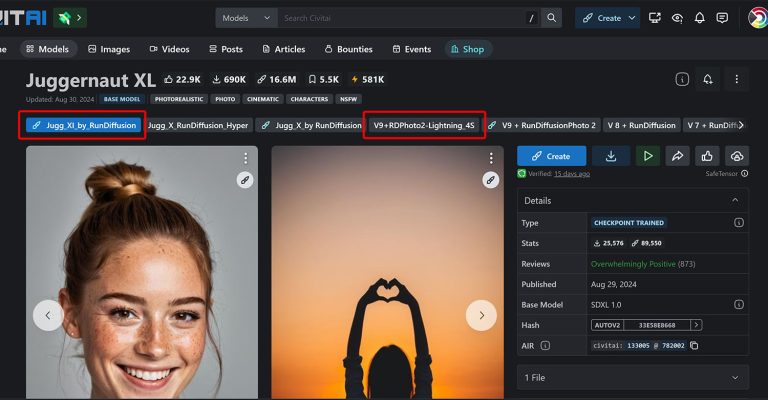Open the chat messages icon in header

[x=722, y=18]
